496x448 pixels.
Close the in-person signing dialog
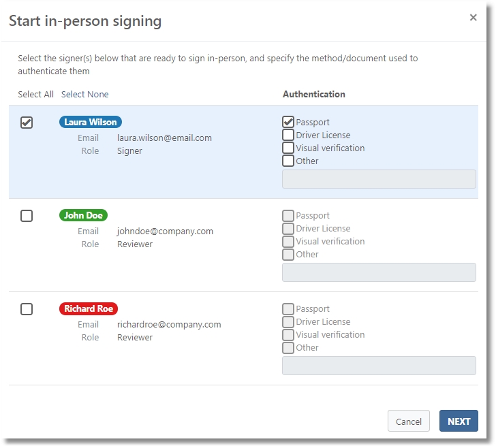pos(473,18)
